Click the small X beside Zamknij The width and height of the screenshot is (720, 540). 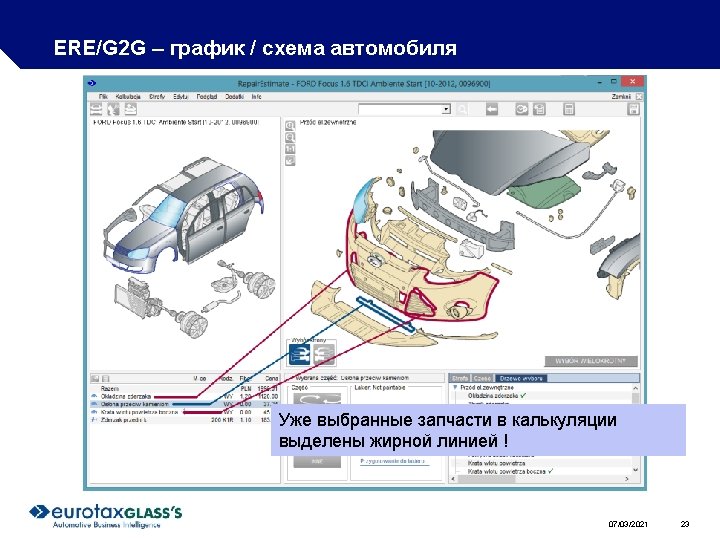(x=639, y=96)
